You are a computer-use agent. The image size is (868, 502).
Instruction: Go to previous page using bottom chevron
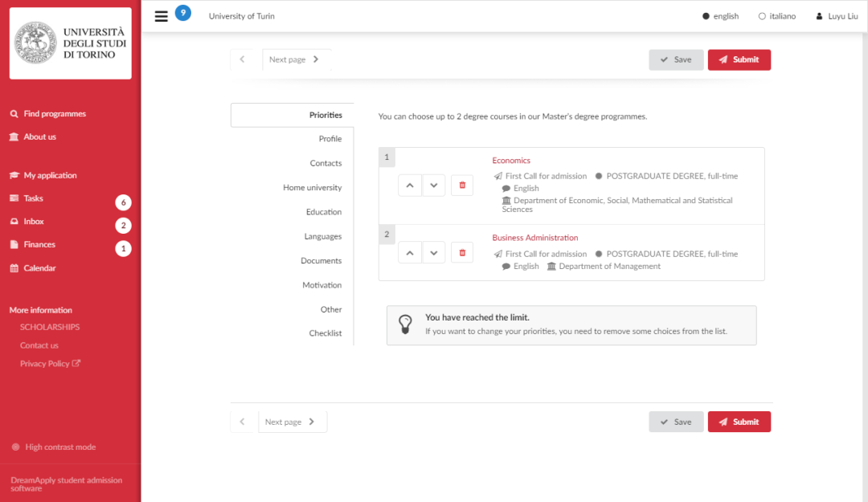pos(242,422)
